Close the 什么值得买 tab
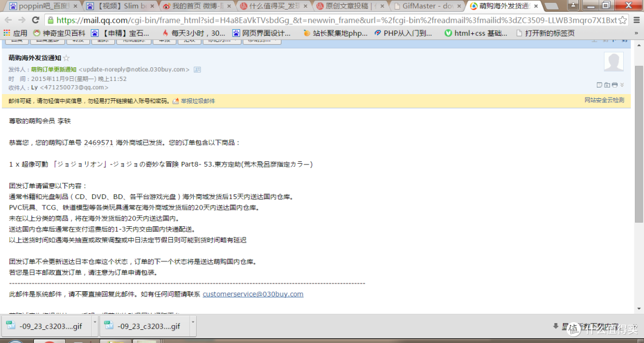Screen dimensions: 644x343 click(x=306, y=6)
